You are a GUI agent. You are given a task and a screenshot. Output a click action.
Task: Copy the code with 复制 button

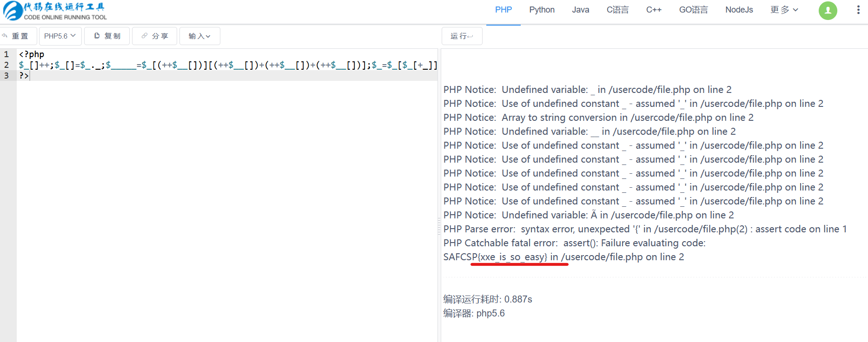point(107,36)
